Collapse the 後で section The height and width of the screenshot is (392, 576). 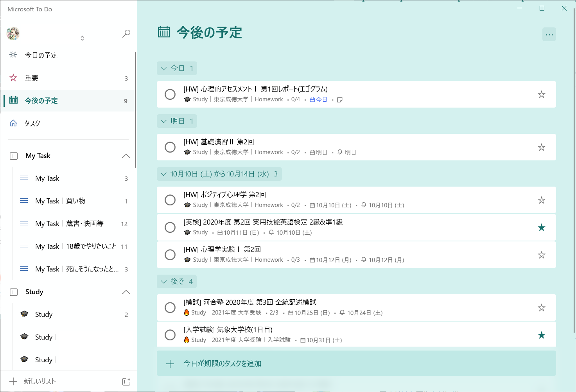click(164, 282)
